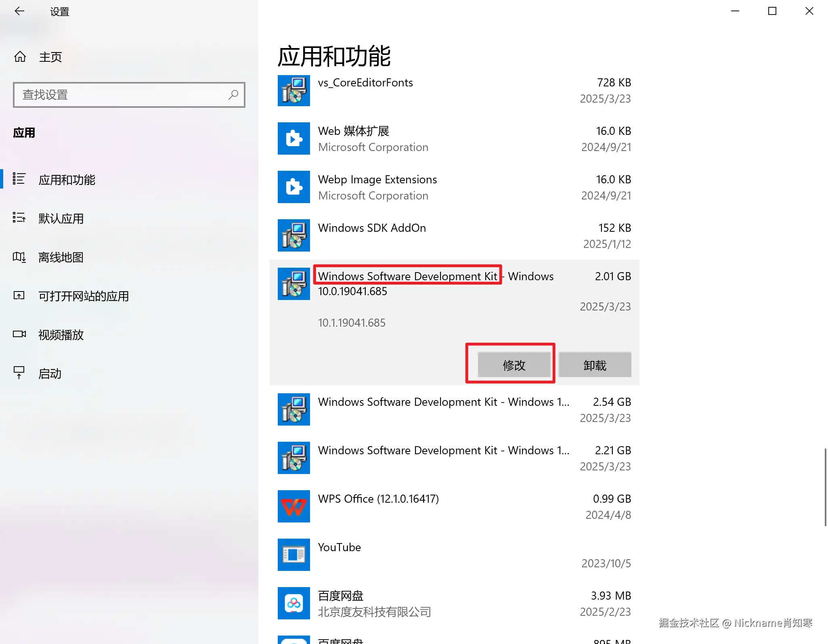Click the 应用和功能 page heading
This screenshot has width=828, height=644.
(334, 56)
